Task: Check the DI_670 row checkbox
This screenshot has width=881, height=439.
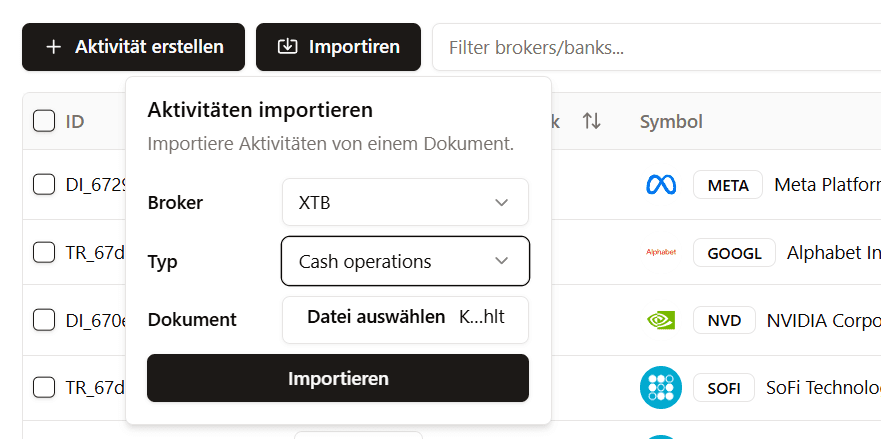Action: click(x=44, y=320)
